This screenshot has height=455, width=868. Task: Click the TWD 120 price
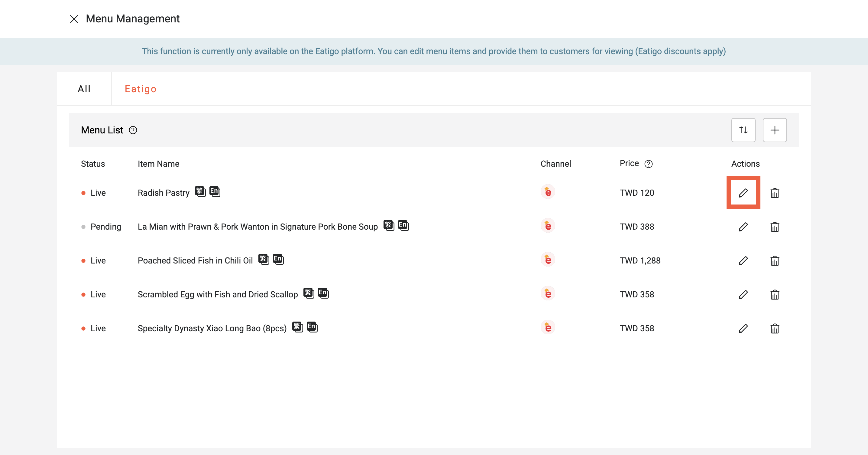(x=637, y=193)
